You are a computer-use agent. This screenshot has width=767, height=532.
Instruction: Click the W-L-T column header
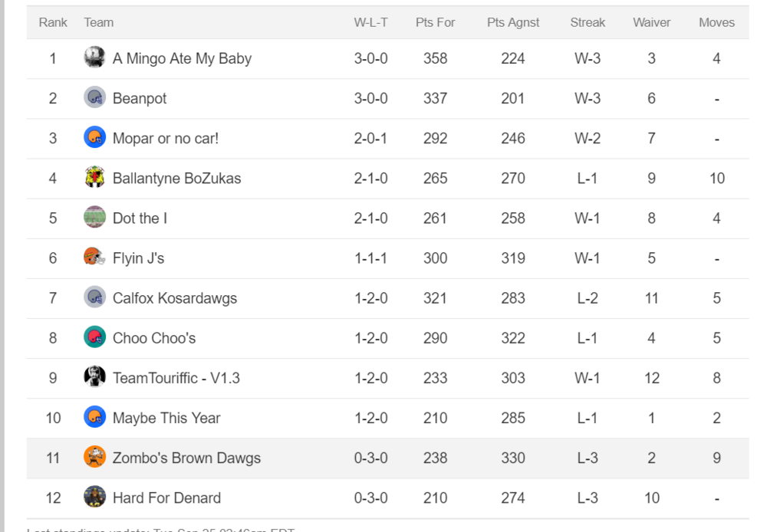pos(370,22)
